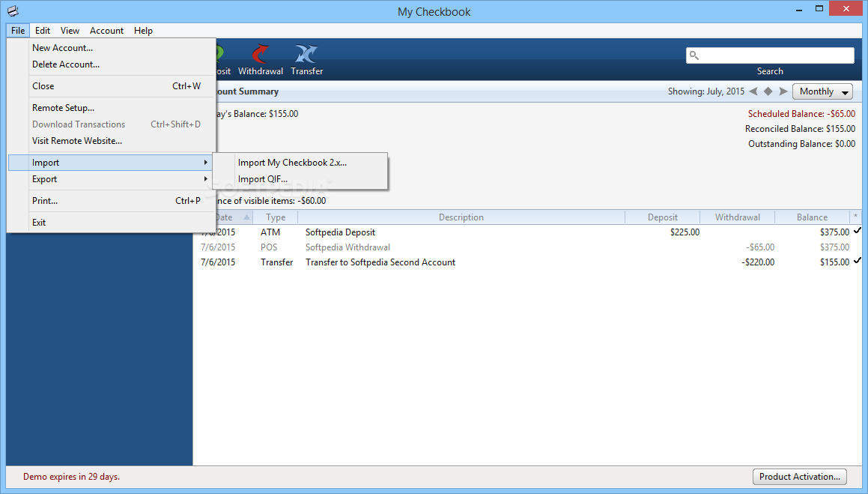The height and width of the screenshot is (494, 868).
Task: Click Scheduled Balance: -$65.00 text
Action: (x=801, y=113)
